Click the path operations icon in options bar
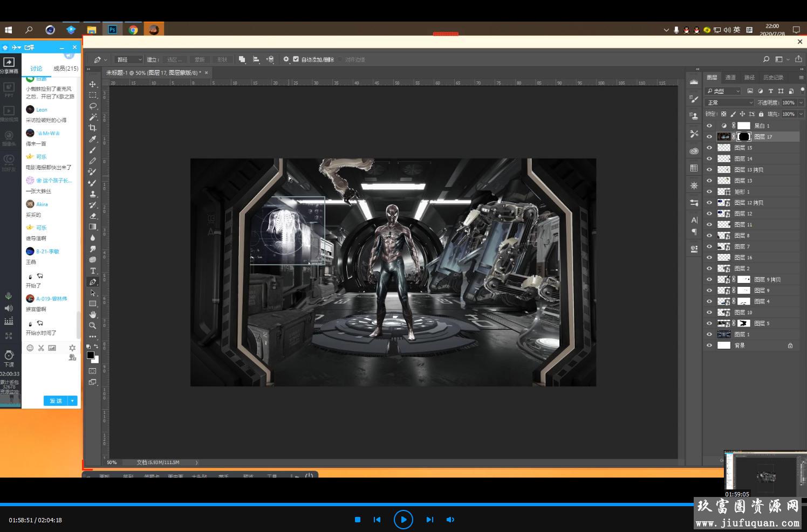The width and height of the screenshot is (807, 532). click(242, 59)
